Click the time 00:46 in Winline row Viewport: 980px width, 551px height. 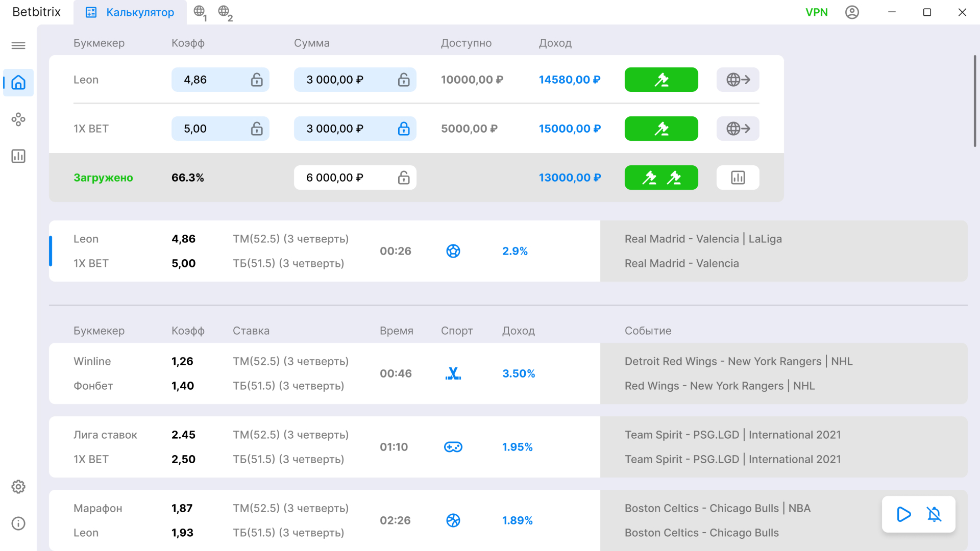pos(396,373)
